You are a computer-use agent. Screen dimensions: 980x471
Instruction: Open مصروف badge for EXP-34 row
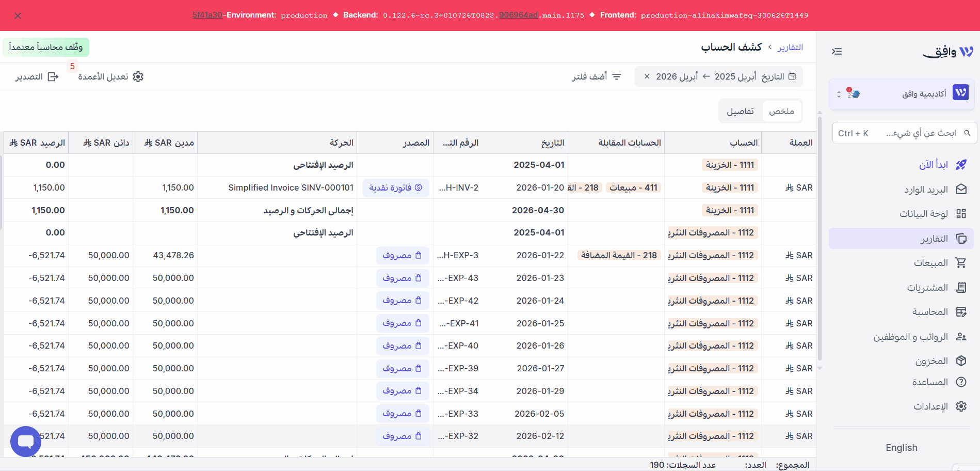402,391
